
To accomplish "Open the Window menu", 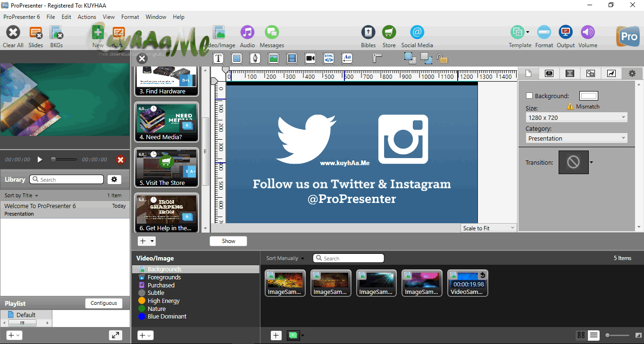I will point(156,17).
